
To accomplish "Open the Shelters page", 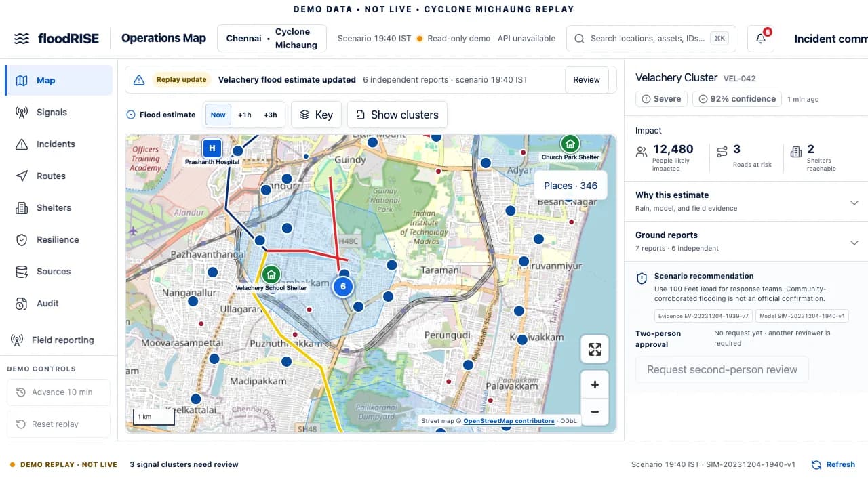I will click(x=59, y=207).
